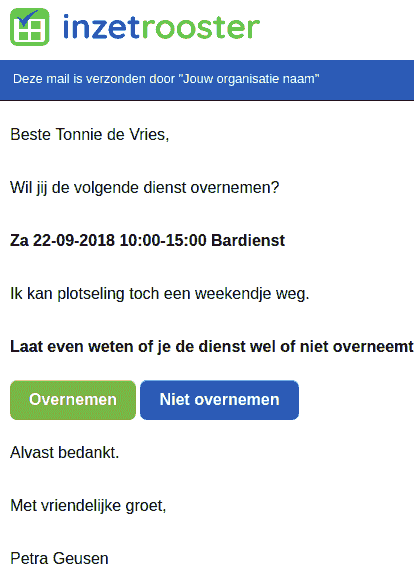Decline with the Niet overnemen button
Screen dimensions: 414x587
point(219,400)
